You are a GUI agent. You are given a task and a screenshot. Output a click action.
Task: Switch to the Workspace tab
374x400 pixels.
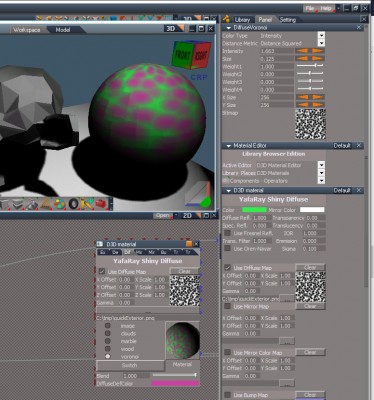[x=26, y=30]
